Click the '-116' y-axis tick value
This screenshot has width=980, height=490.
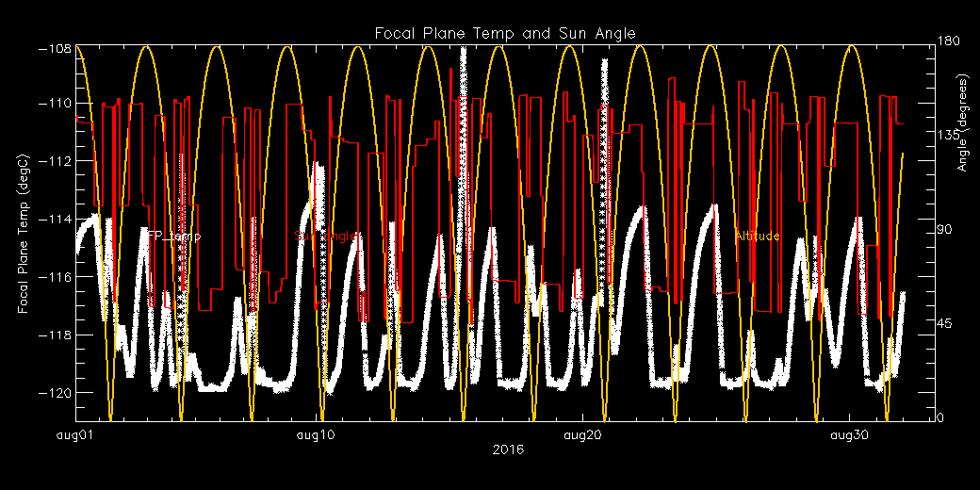pyautogui.click(x=53, y=277)
